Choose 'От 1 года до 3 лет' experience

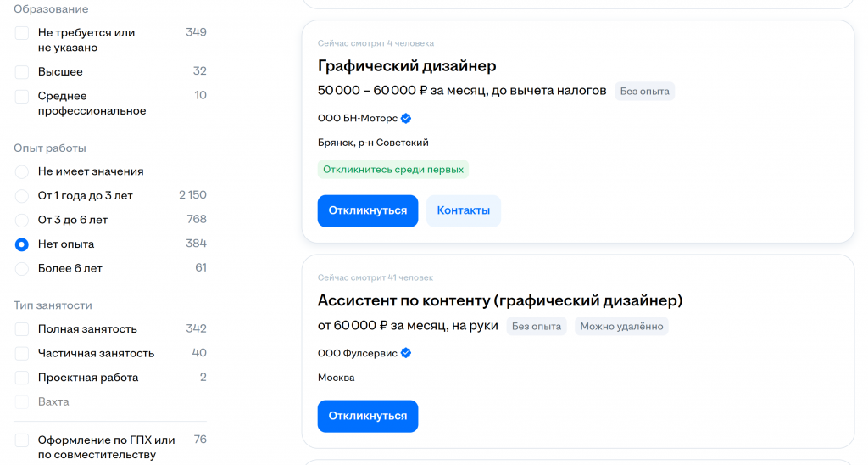coord(21,196)
